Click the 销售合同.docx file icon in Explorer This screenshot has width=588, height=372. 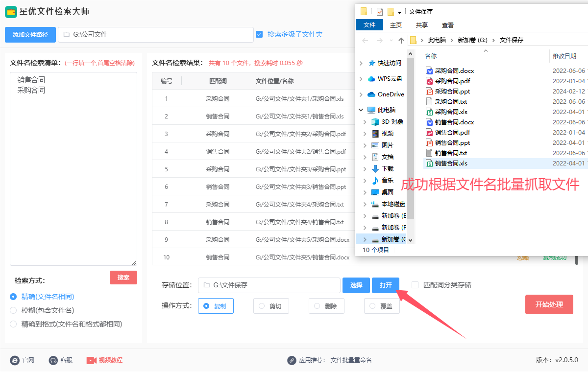pyautogui.click(x=430, y=122)
